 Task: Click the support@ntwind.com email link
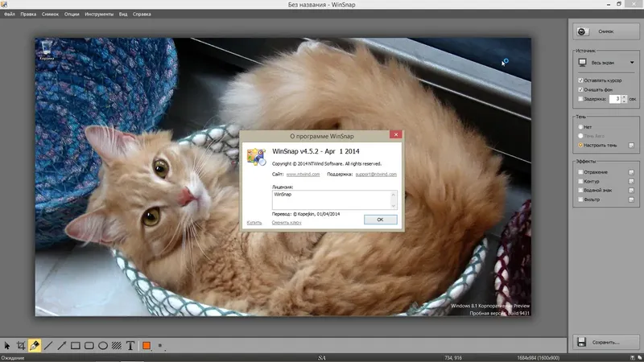[x=376, y=174]
